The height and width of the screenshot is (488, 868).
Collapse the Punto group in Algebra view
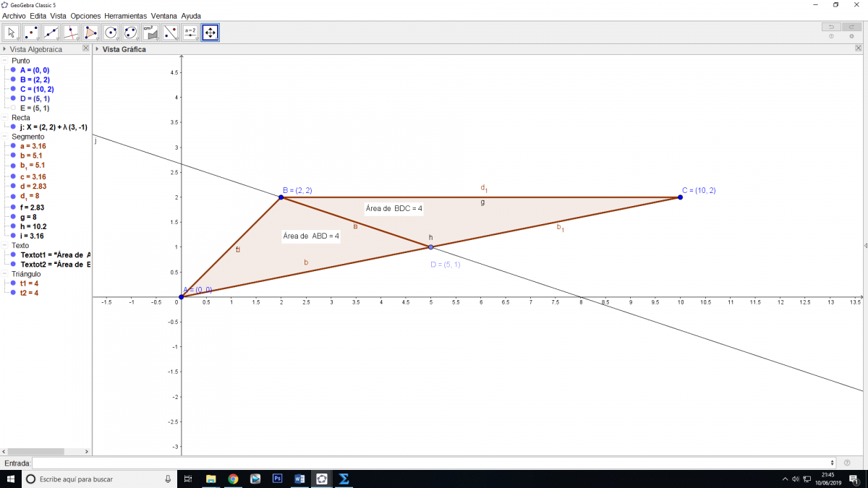(x=5, y=61)
